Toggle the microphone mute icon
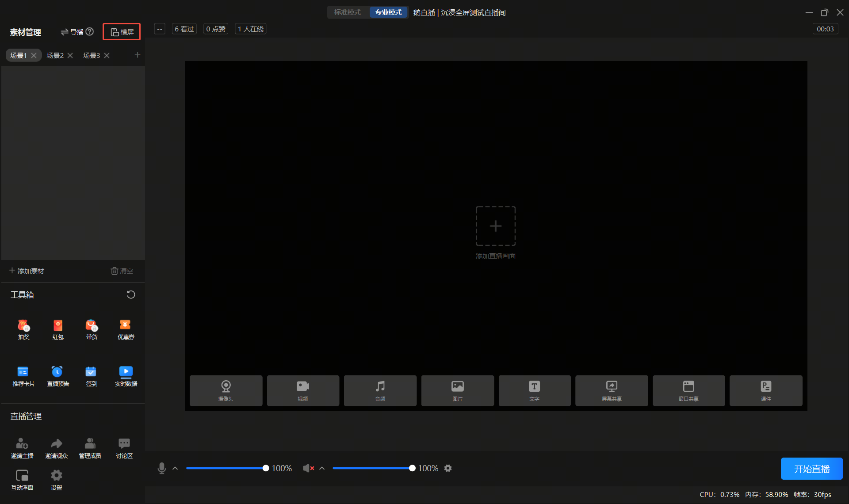This screenshot has width=849, height=504. coord(162,468)
